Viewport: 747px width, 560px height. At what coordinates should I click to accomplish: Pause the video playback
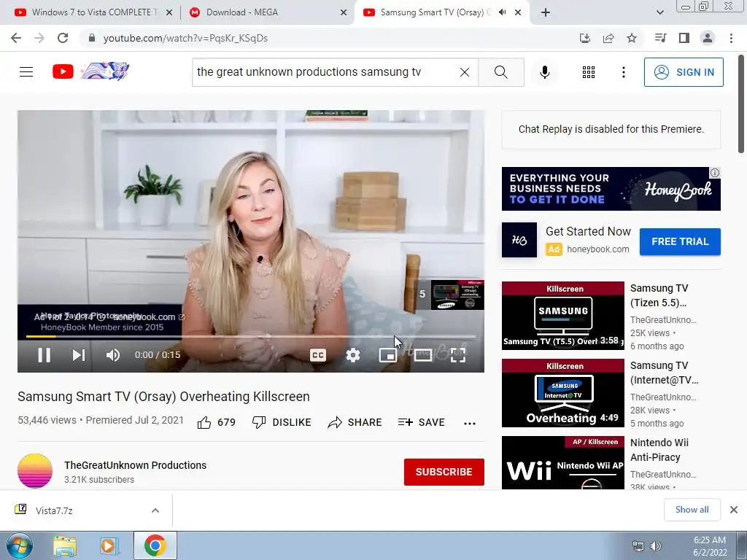point(44,355)
